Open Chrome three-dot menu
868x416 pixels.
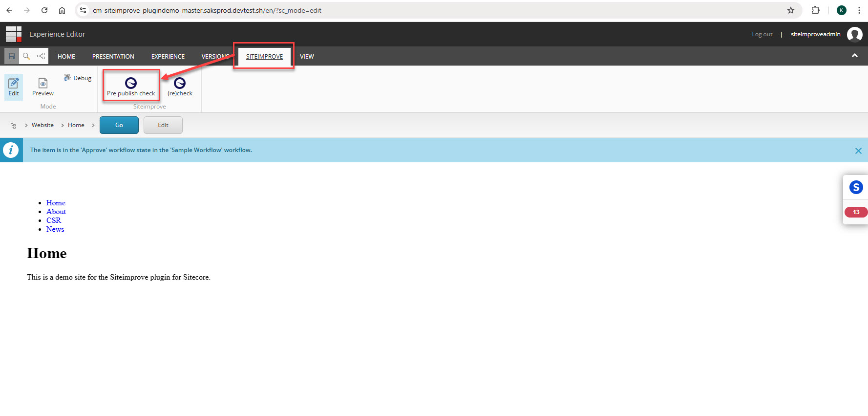pyautogui.click(x=859, y=10)
